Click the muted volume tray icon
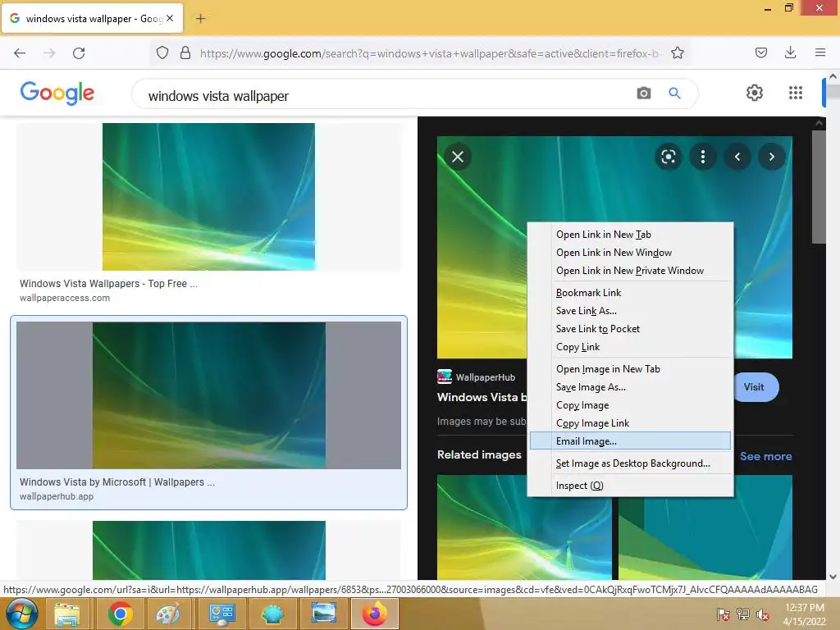This screenshot has height=630, width=840. 762,614
